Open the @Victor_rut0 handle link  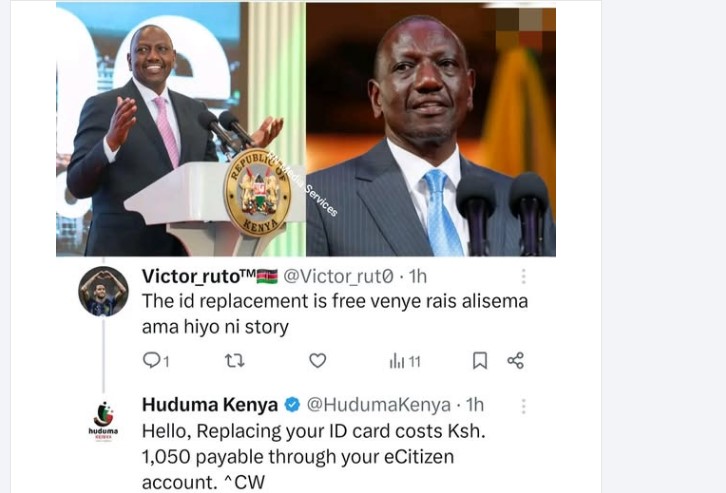338,276
